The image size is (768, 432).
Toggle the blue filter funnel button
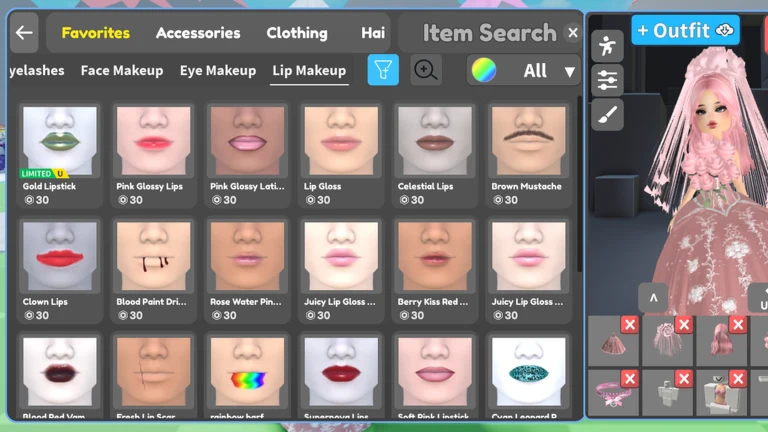coord(383,70)
